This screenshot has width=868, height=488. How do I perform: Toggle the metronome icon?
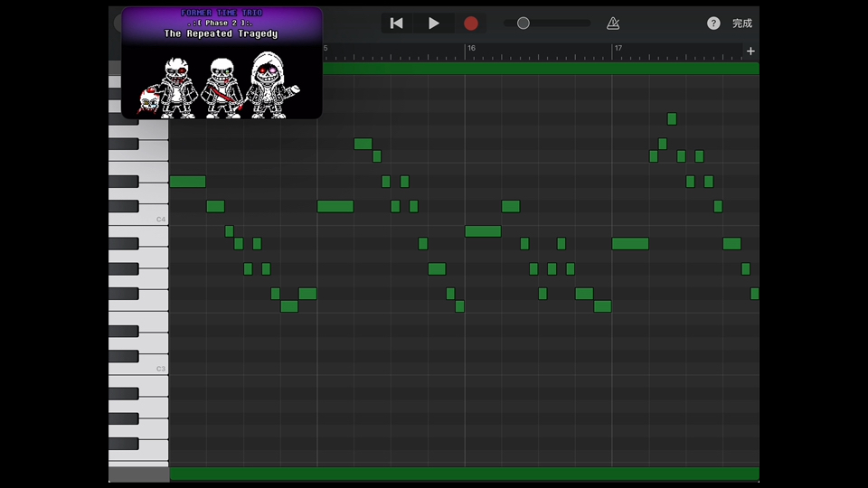[613, 23]
